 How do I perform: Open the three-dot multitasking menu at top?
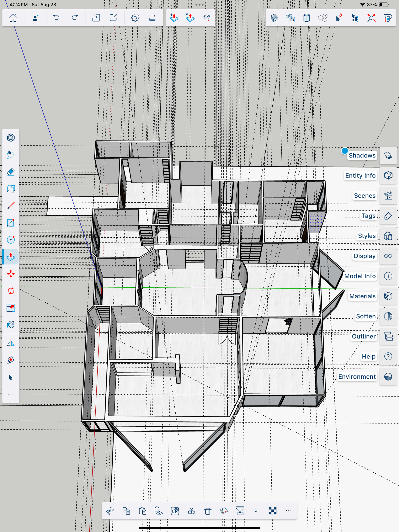(x=199, y=5)
